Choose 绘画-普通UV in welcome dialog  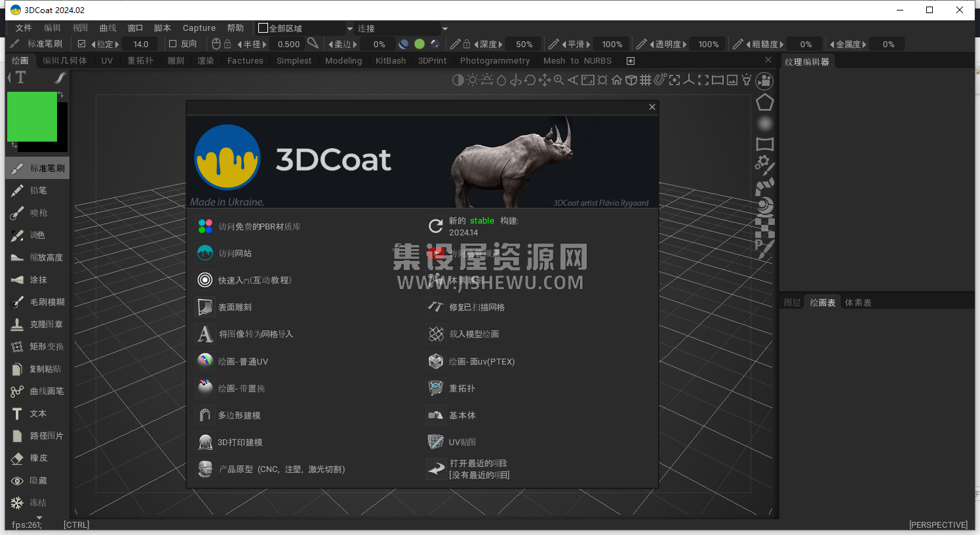pyautogui.click(x=243, y=362)
